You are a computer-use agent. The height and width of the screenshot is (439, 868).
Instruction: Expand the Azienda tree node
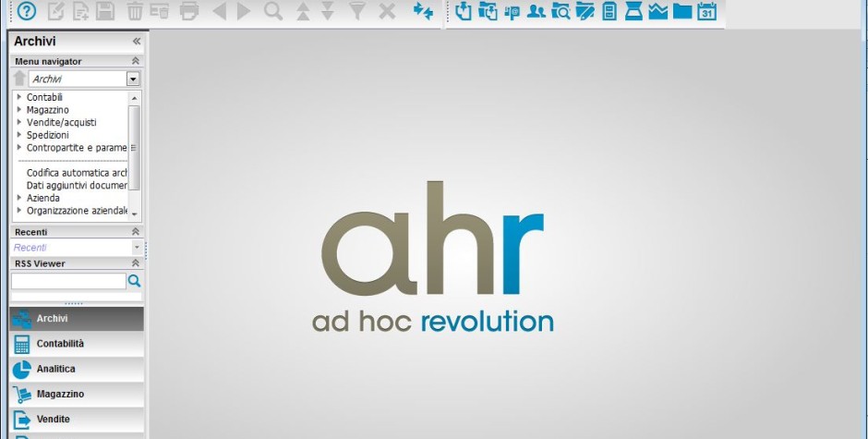pyautogui.click(x=19, y=198)
